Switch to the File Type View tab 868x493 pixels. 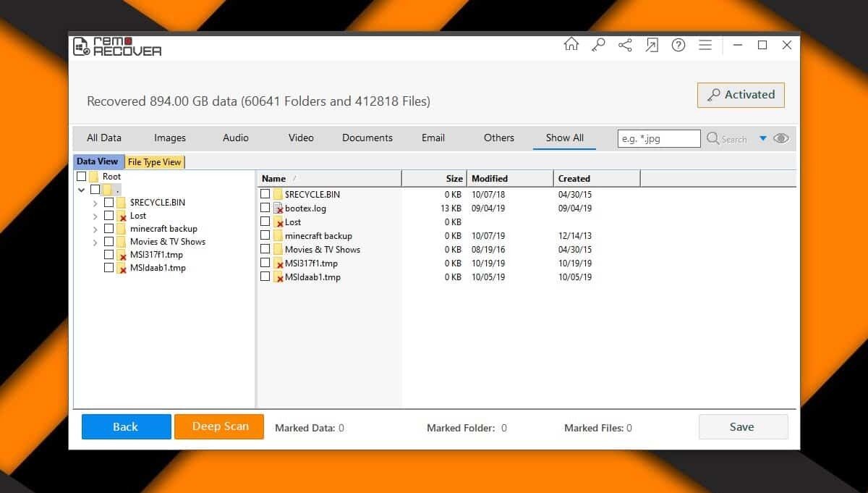tap(154, 161)
